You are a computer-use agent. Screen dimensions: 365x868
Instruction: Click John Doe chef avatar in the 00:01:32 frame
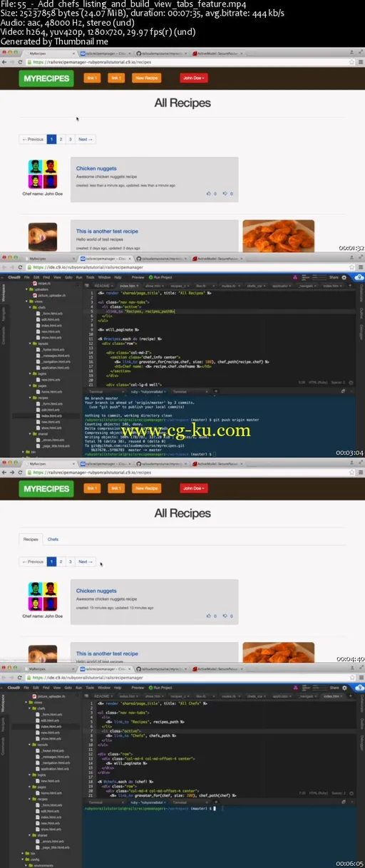pos(43,174)
